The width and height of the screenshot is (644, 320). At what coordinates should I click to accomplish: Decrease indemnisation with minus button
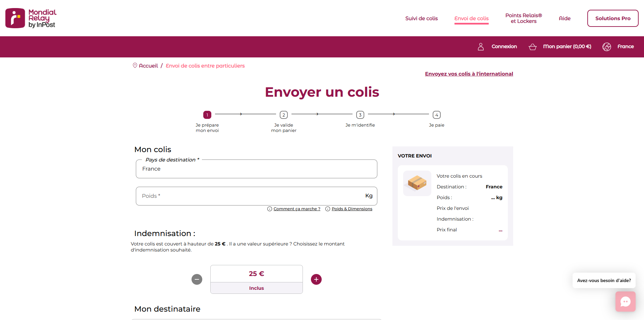(197, 279)
